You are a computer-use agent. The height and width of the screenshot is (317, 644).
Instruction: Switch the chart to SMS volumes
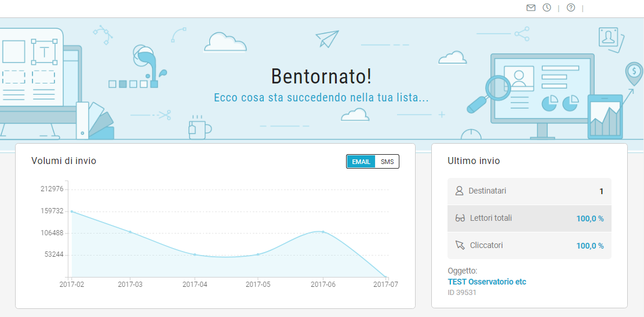pos(387,162)
